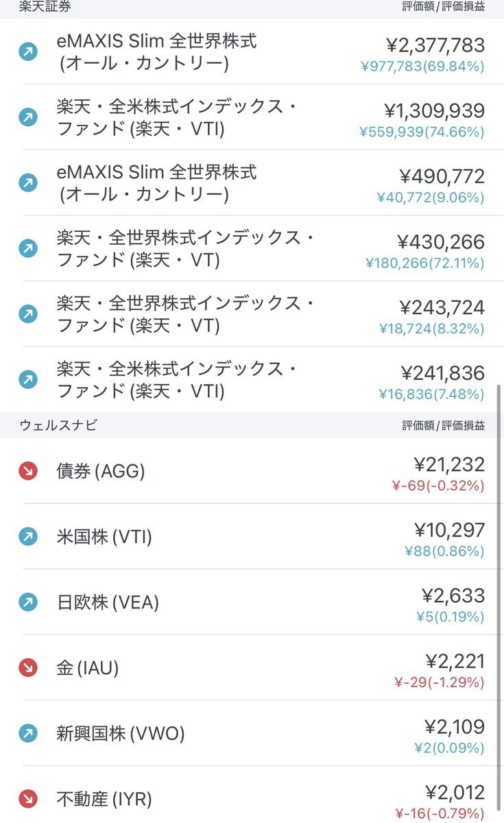This screenshot has width=504, height=823.
Task: Tap the arrow icon for ¥430,266 楽天・VT fund
Action: [28, 248]
